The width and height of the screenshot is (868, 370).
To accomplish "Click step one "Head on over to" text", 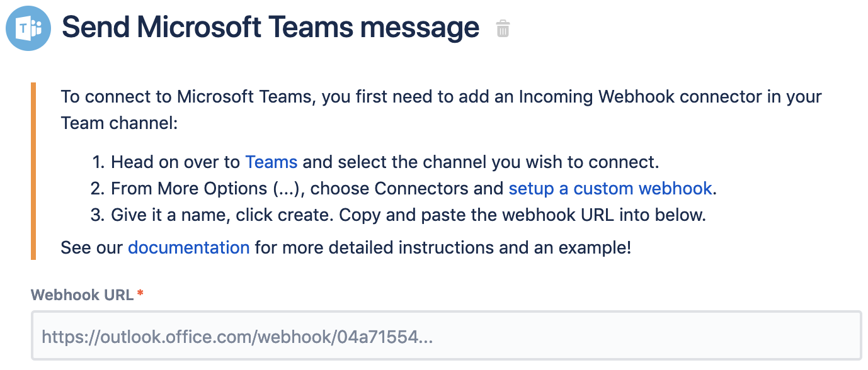I will click(x=176, y=162).
